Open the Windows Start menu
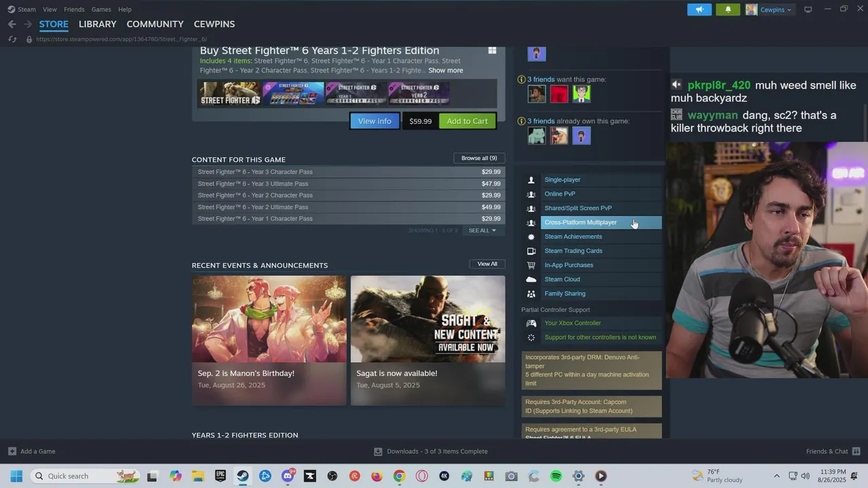This screenshot has width=868, height=488. [16, 476]
